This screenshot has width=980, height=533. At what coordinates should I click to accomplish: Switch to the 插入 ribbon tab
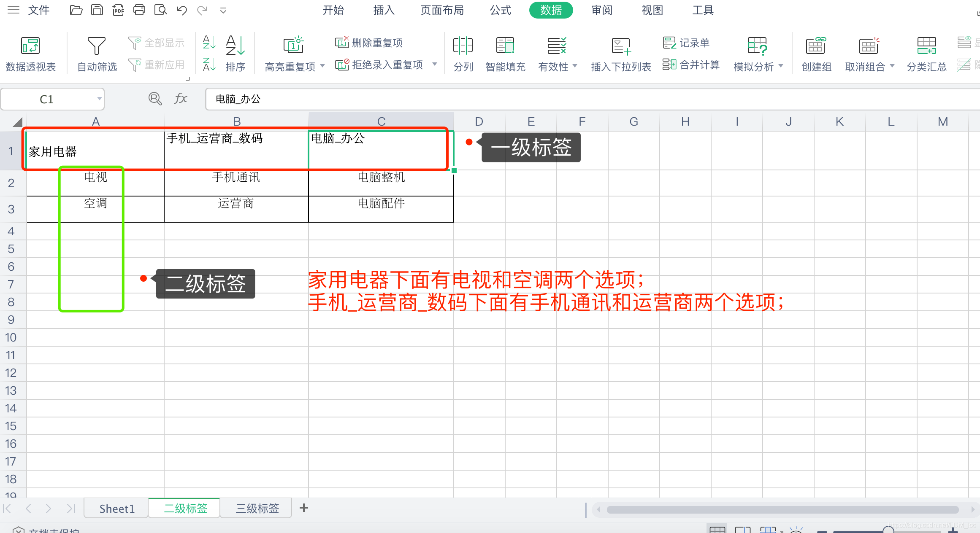pyautogui.click(x=384, y=10)
